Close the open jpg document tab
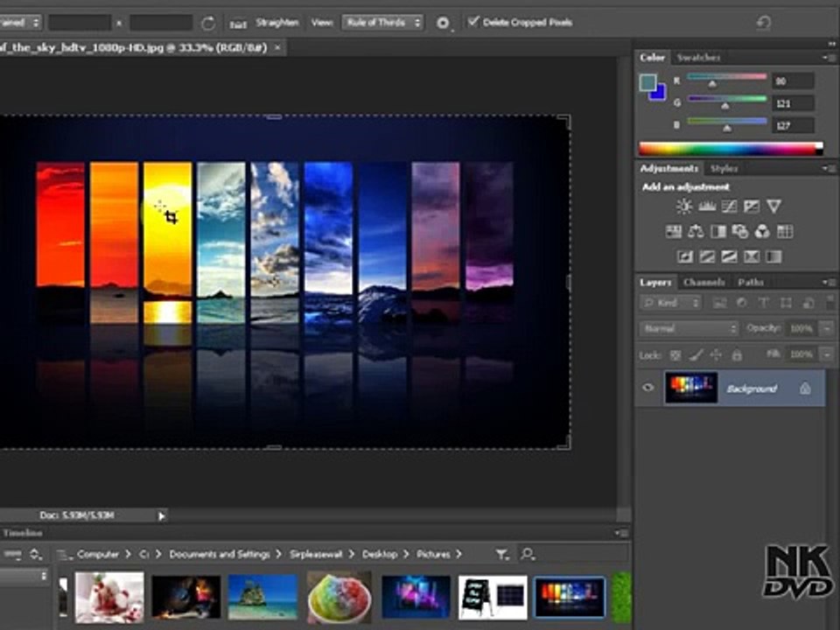Image resolution: width=840 pixels, height=630 pixels. [x=277, y=47]
